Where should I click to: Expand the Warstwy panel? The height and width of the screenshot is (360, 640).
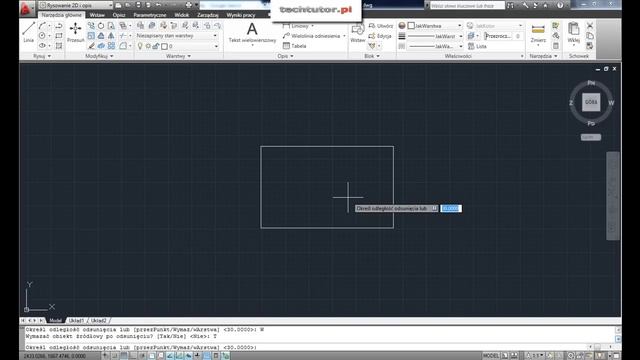[178, 56]
